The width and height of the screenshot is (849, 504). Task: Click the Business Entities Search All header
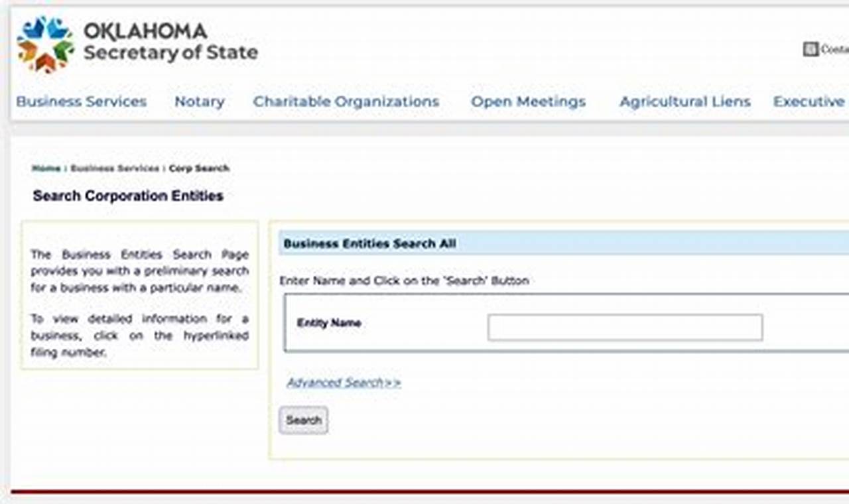[368, 243]
